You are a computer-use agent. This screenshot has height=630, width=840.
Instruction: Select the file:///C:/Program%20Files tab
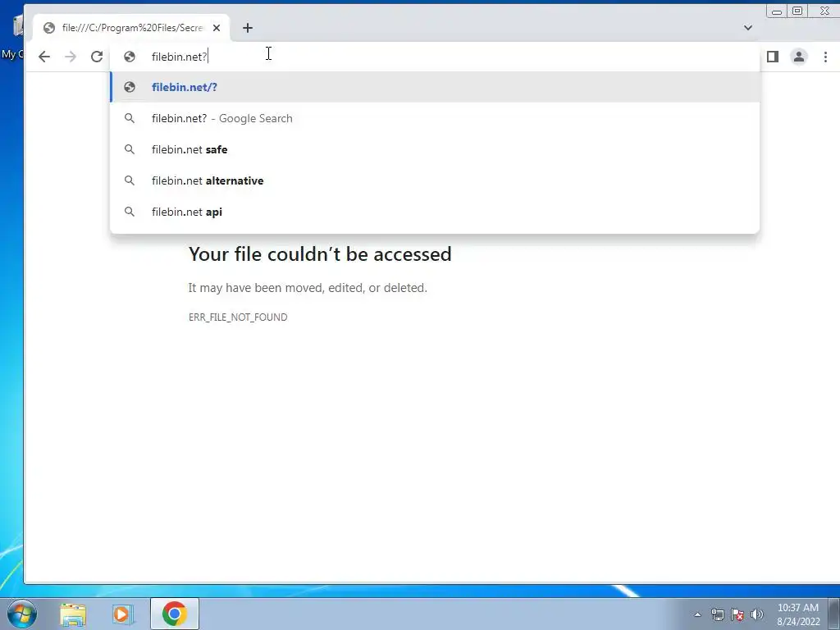pos(132,28)
